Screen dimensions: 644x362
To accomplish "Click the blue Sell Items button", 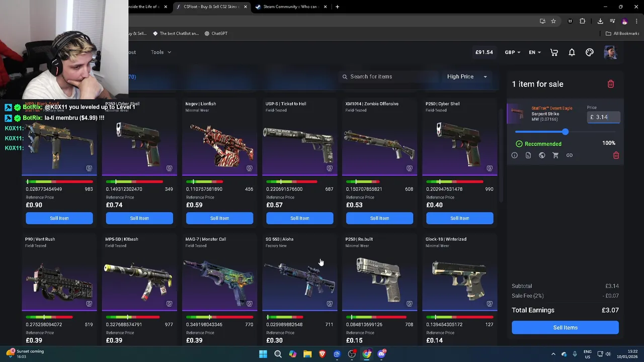I will [565, 327].
